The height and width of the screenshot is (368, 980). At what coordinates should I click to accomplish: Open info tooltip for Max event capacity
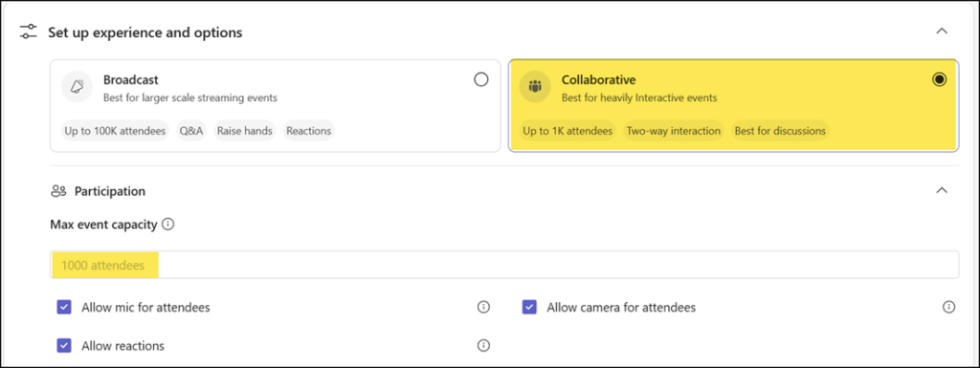167,225
